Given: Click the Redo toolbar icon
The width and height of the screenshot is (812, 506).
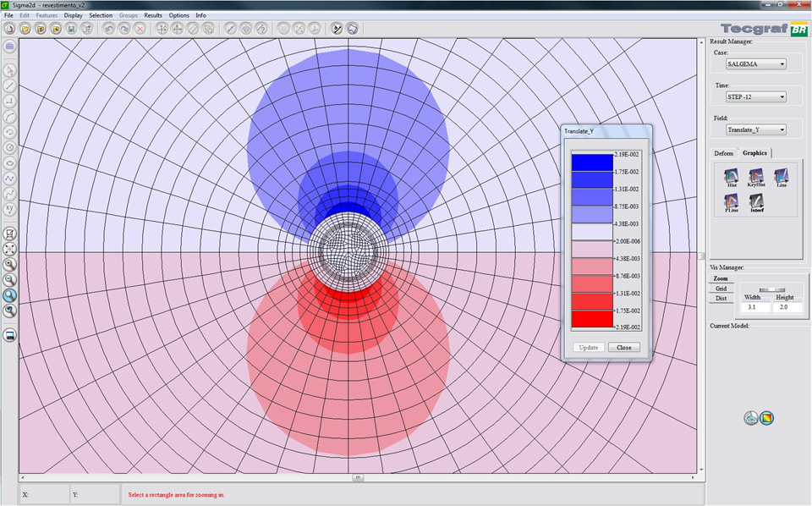Looking at the screenshot, I should (124, 29).
